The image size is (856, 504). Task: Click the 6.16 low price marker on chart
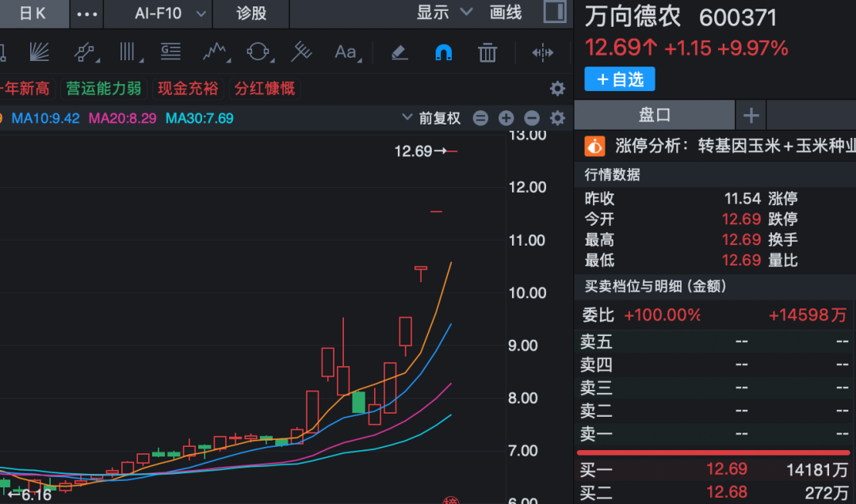(30, 495)
